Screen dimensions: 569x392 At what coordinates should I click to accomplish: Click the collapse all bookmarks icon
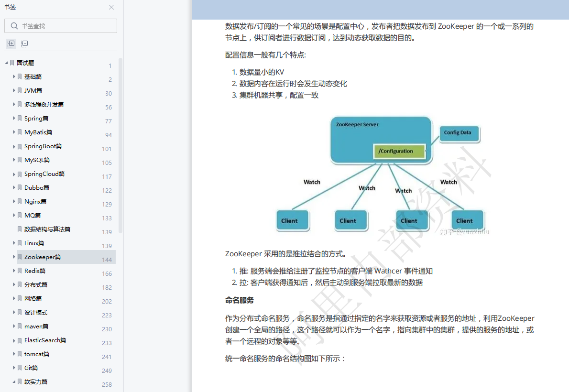(x=24, y=44)
